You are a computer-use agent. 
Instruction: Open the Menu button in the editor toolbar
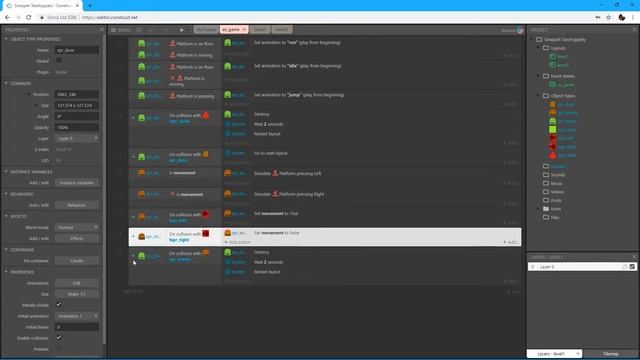point(120,30)
